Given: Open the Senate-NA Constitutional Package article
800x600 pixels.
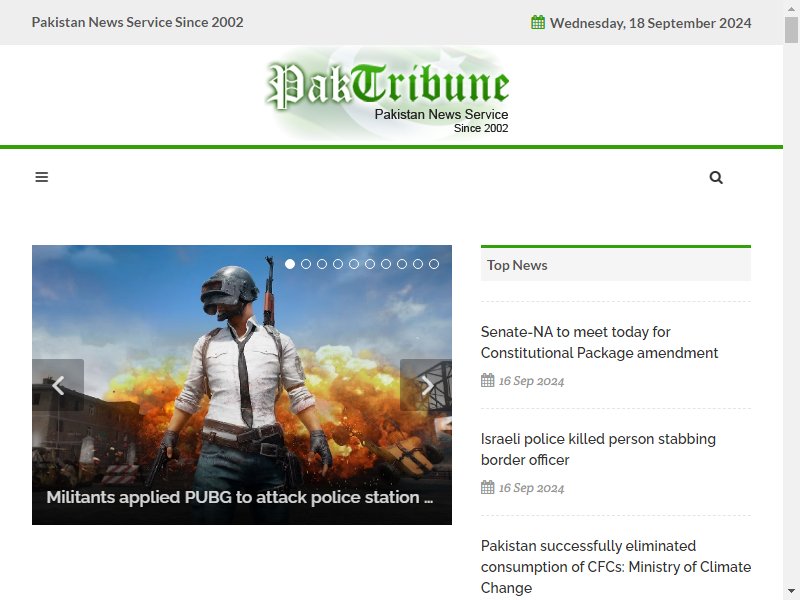Looking at the screenshot, I should coord(599,342).
